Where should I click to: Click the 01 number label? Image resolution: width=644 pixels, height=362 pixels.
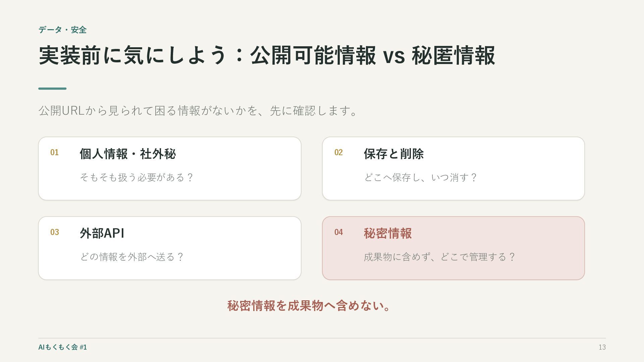(x=54, y=153)
